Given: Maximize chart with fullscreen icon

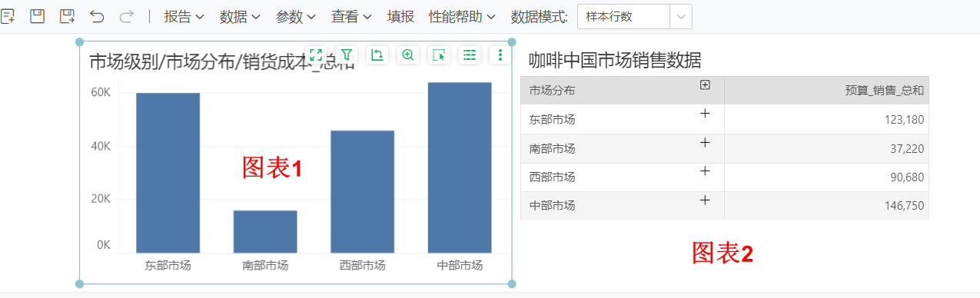Looking at the screenshot, I should click(316, 55).
